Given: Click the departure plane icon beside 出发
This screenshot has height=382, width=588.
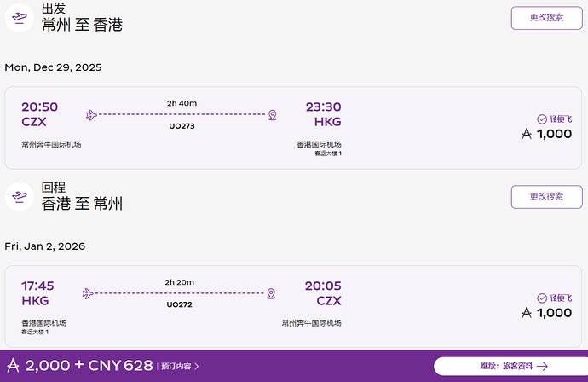Looking at the screenshot, I should [19, 18].
